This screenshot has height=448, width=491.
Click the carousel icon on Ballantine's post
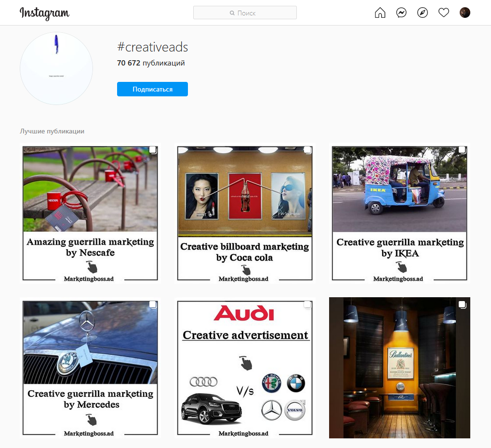point(462,304)
